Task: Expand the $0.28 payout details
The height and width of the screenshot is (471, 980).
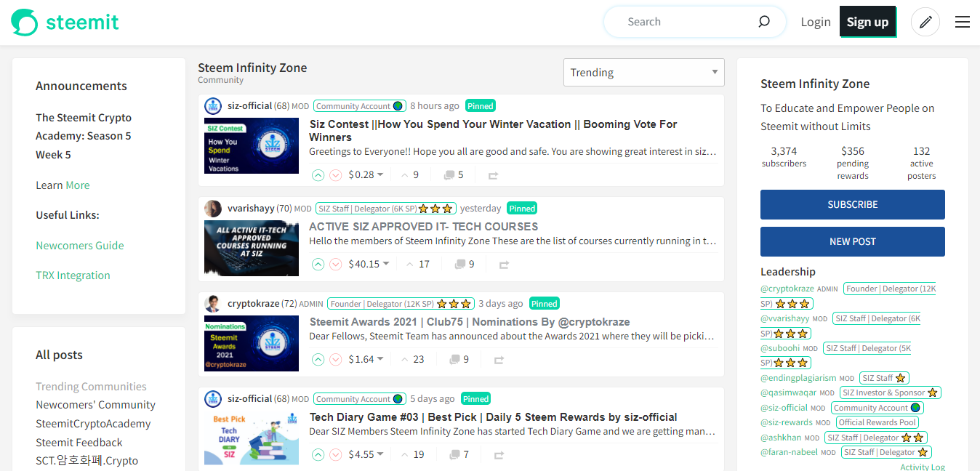Action: click(366, 175)
